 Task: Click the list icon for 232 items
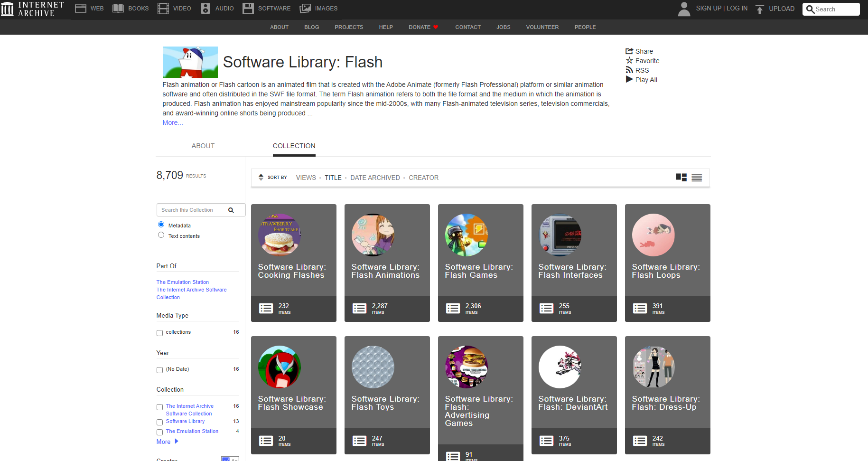click(266, 309)
